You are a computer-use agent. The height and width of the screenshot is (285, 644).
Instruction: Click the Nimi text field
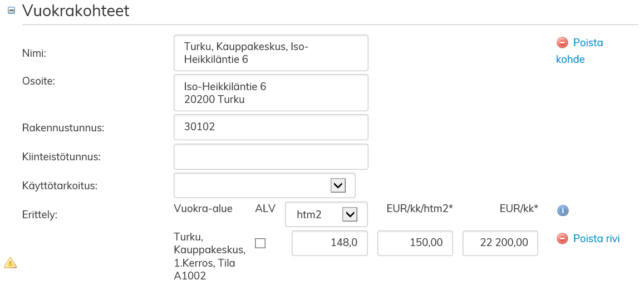271,53
